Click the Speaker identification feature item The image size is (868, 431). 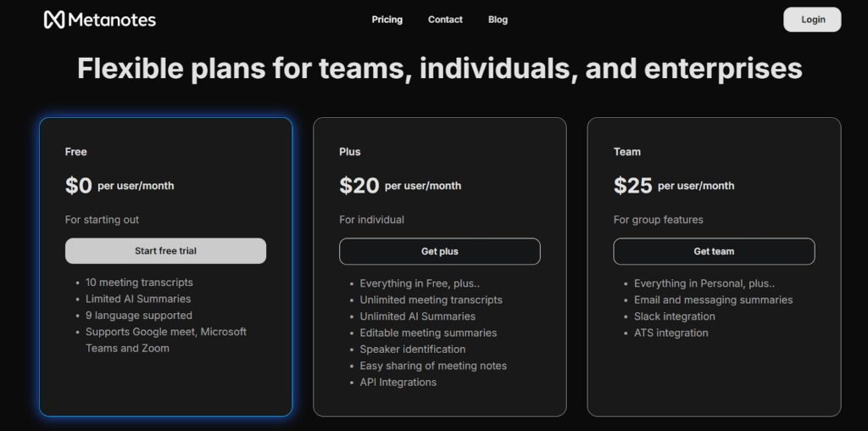(x=413, y=350)
